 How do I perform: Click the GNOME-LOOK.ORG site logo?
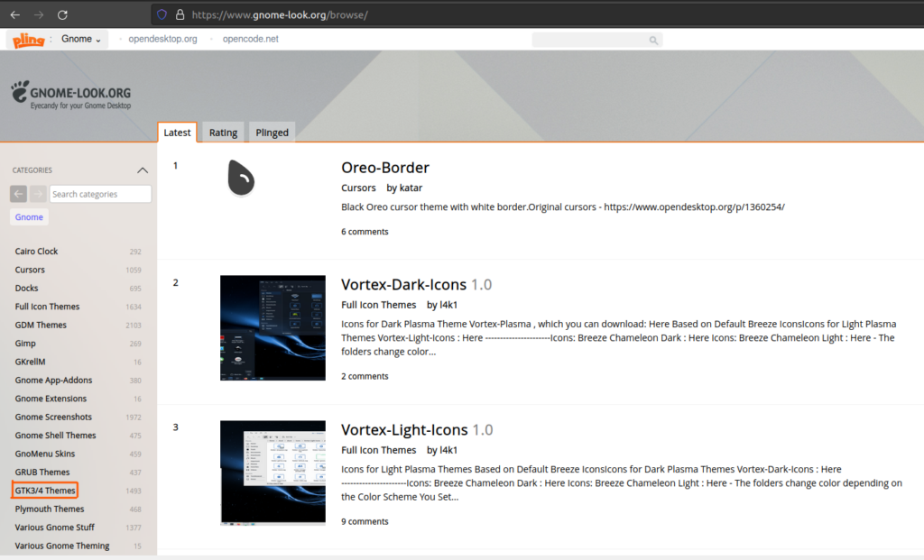[70, 93]
